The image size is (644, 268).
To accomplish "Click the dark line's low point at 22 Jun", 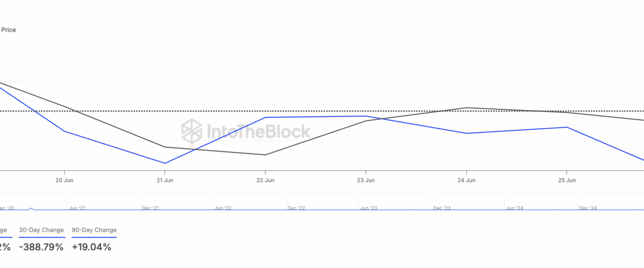I will pyautogui.click(x=265, y=155).
